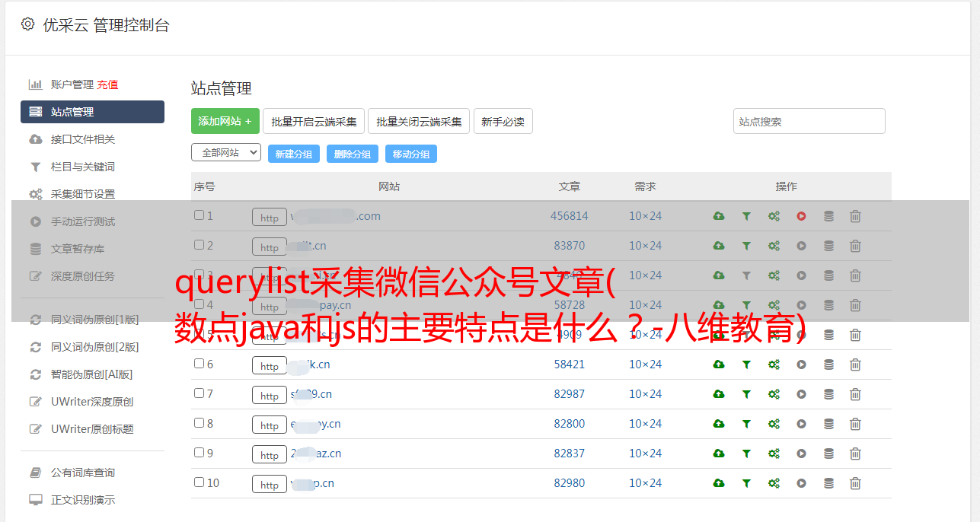
Task: Click the filter icon in row 456814
Action: tap(746, 216)
